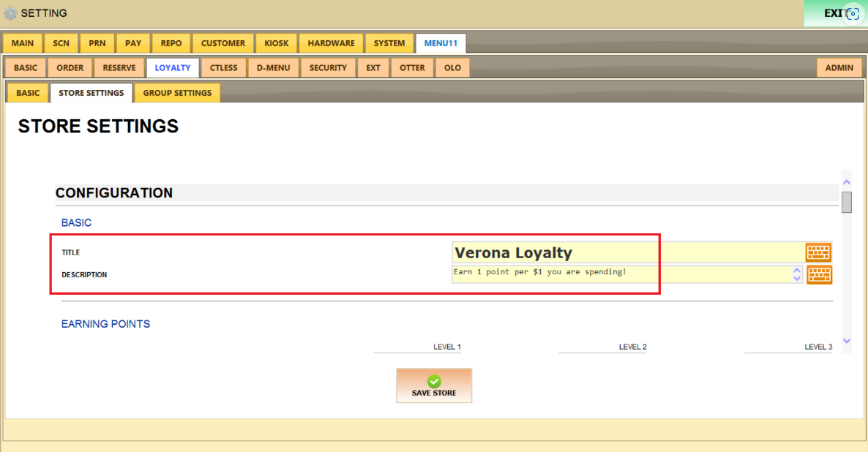Open the D-Menu tab
Image resolution: width=868 pixels, height=452 pixels.
click(274, 67)
